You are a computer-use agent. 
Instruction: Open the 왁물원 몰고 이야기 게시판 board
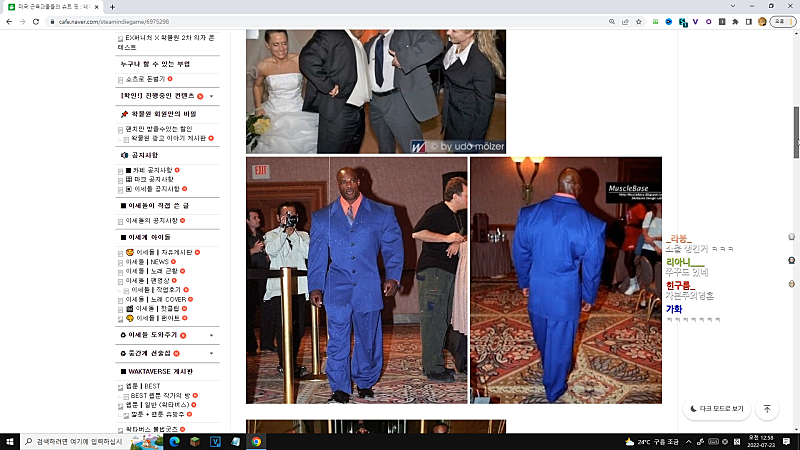pyautogui.click(x=168, y=138)
